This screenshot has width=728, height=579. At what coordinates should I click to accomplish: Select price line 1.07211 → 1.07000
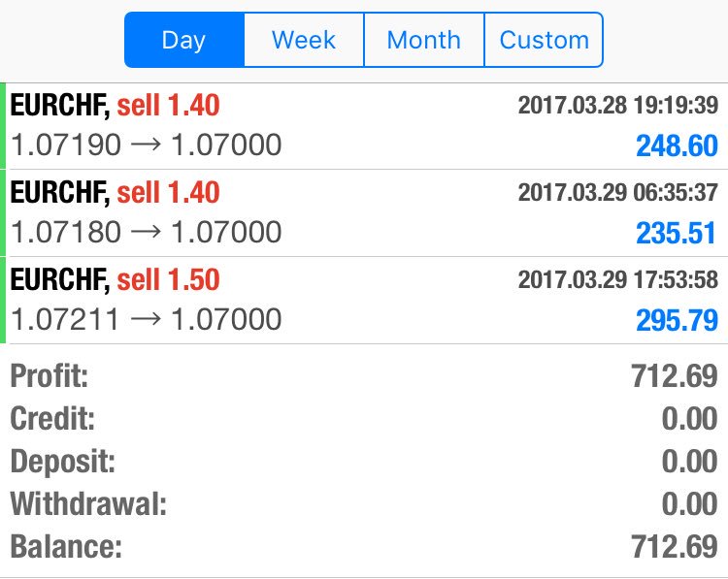[146, 319]
